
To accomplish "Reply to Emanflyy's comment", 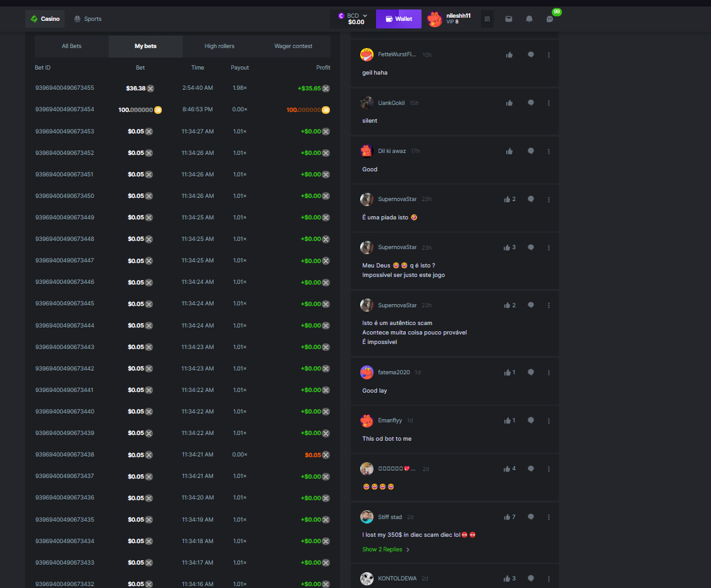I will click(531, 420).
